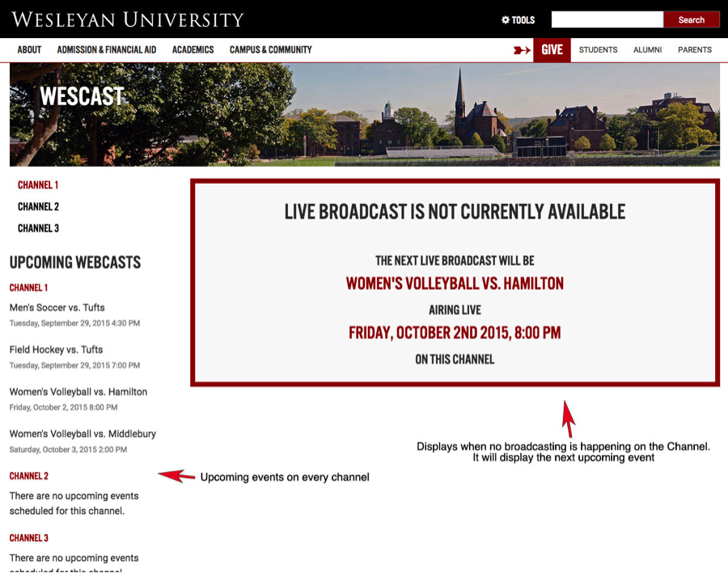
Task: Click the Airing Live label
Action: pos(455,310)
